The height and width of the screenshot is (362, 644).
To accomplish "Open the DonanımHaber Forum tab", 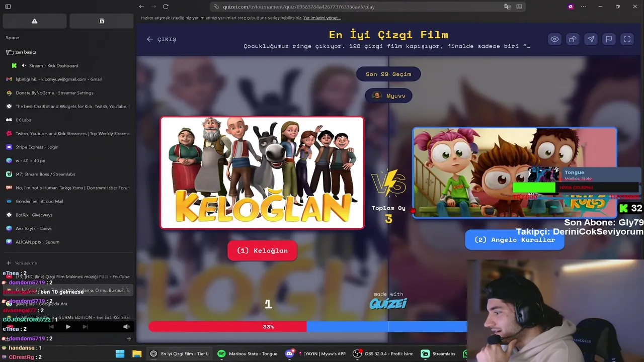I will coord(67,188).
